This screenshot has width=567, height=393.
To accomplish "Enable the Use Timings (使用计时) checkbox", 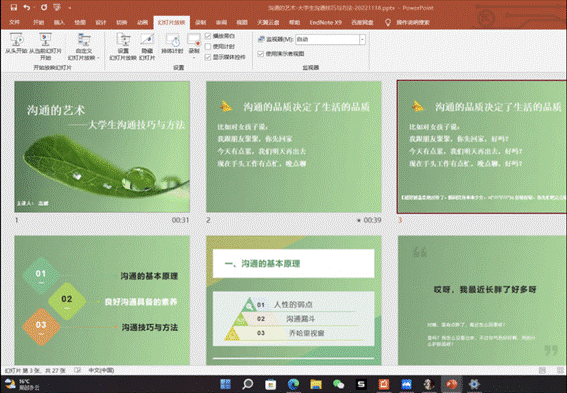I will pos(208,47).
